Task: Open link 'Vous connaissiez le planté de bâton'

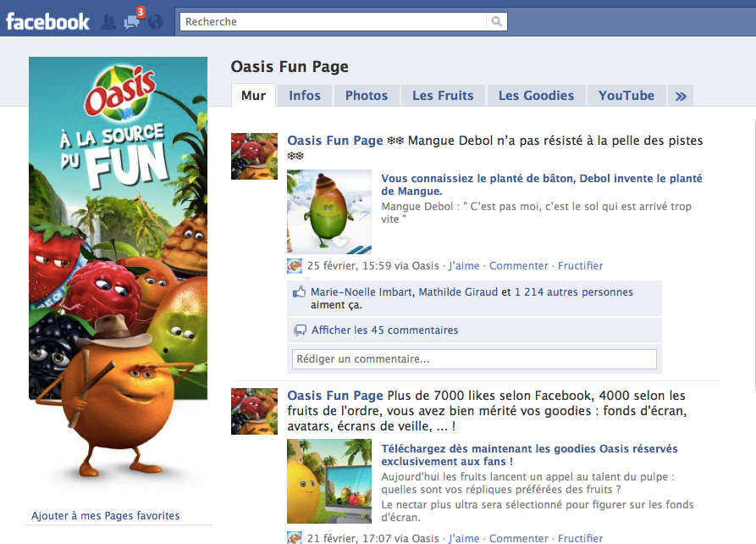Action: point(542,185)
